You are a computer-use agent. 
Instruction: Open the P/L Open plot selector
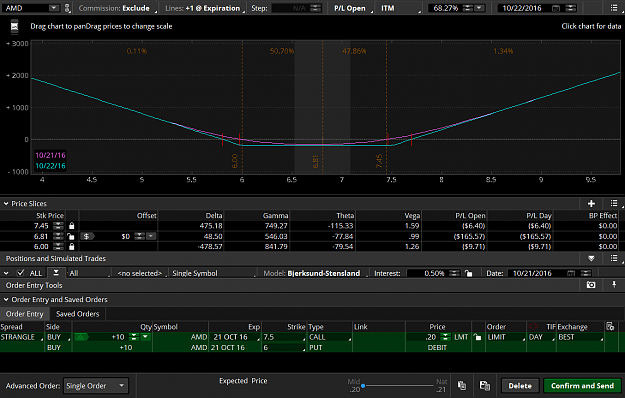353,8
